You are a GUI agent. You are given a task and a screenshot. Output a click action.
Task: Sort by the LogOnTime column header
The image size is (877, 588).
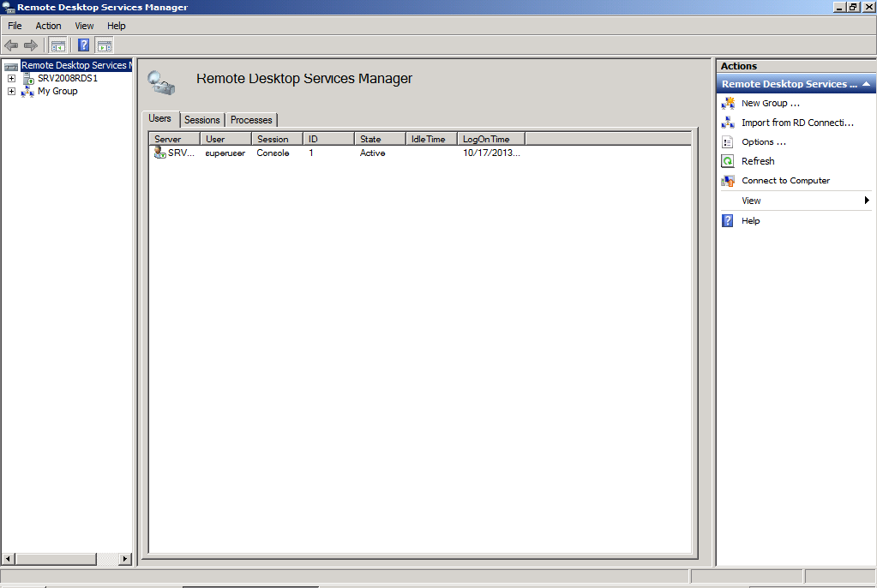click(491, 139)
